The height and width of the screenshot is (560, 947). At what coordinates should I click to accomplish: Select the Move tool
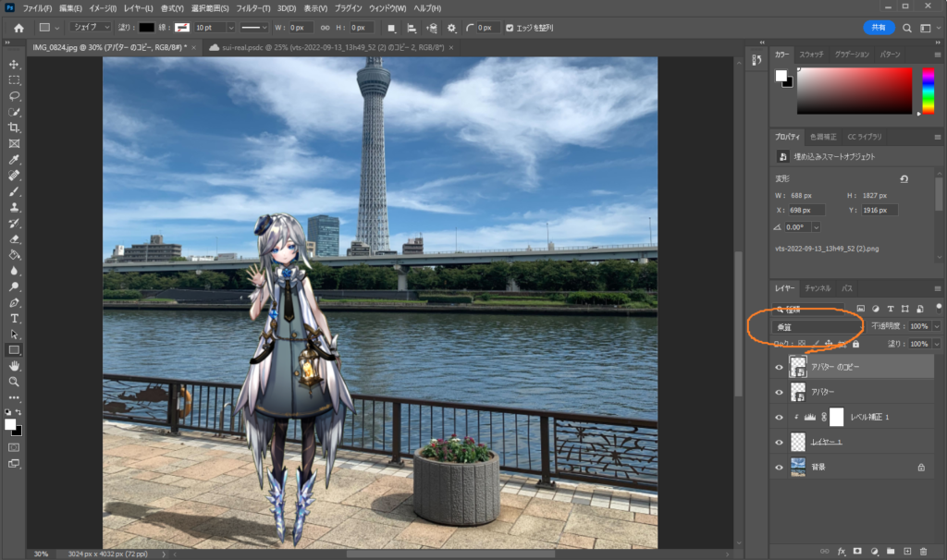[x=15, y=64]
